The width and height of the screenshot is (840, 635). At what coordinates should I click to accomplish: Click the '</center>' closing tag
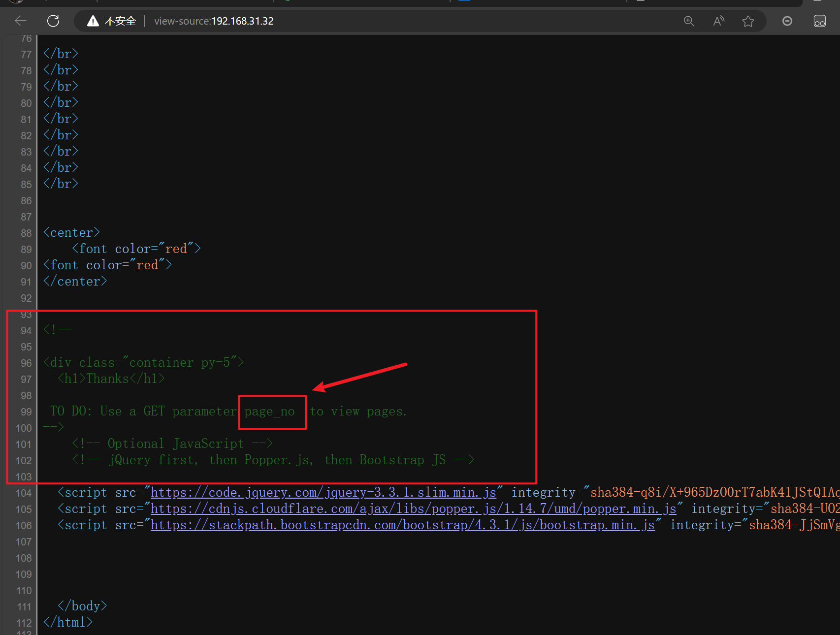point(75,281)
